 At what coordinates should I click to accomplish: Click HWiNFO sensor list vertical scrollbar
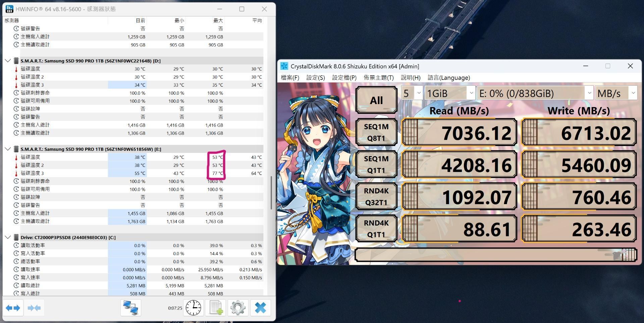click(x=271, y=193)
